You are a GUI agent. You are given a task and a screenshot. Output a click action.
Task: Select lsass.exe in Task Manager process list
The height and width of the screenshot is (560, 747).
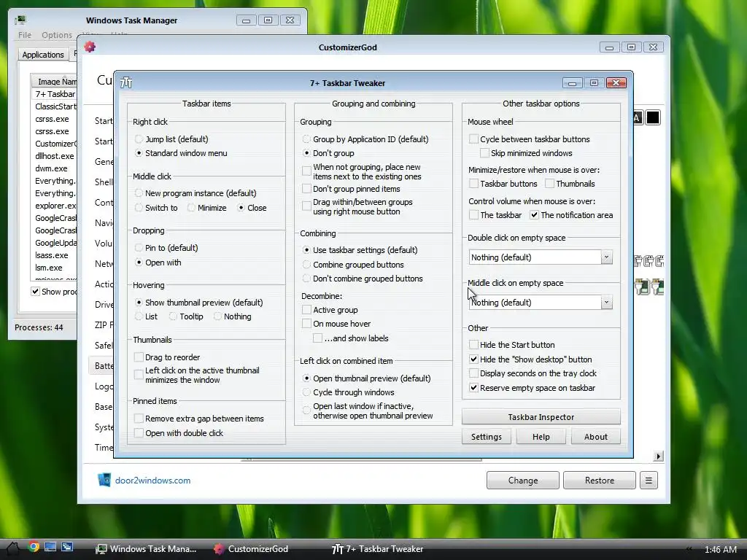[x=50, y=254]
